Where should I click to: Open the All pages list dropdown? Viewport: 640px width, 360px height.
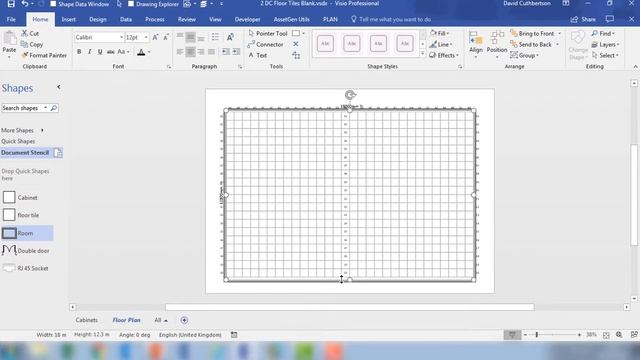point(161,320)
